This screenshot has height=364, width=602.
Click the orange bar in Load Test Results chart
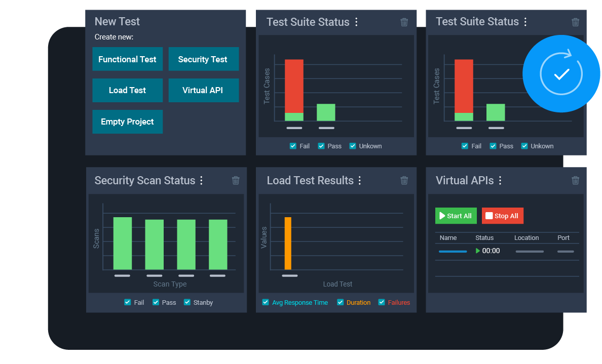click(x=289, y=243)
